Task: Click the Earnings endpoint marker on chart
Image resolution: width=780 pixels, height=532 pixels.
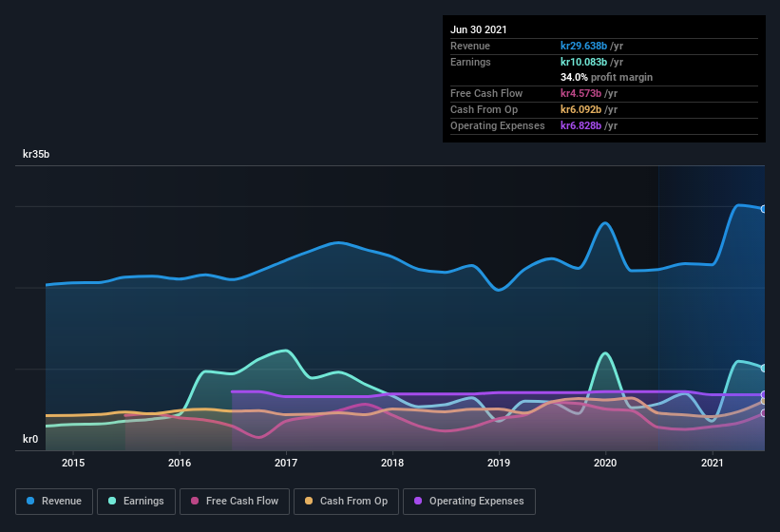Action: point(764,368)
